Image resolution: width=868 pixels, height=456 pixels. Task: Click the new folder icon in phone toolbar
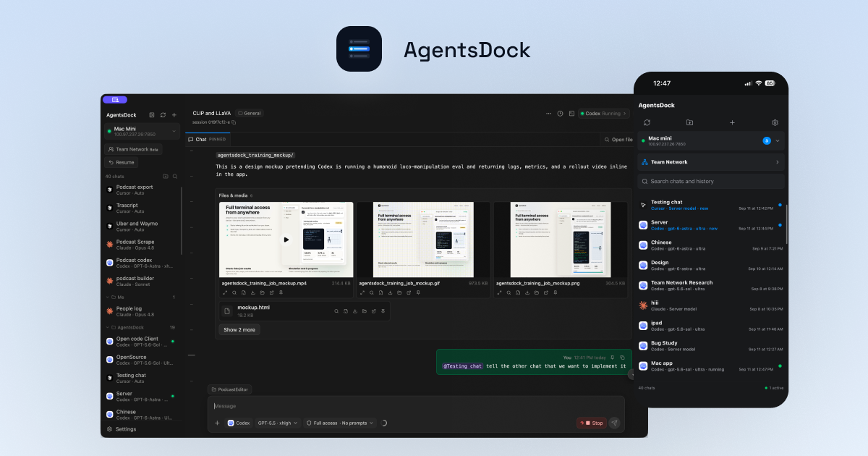tap(689, 122)
